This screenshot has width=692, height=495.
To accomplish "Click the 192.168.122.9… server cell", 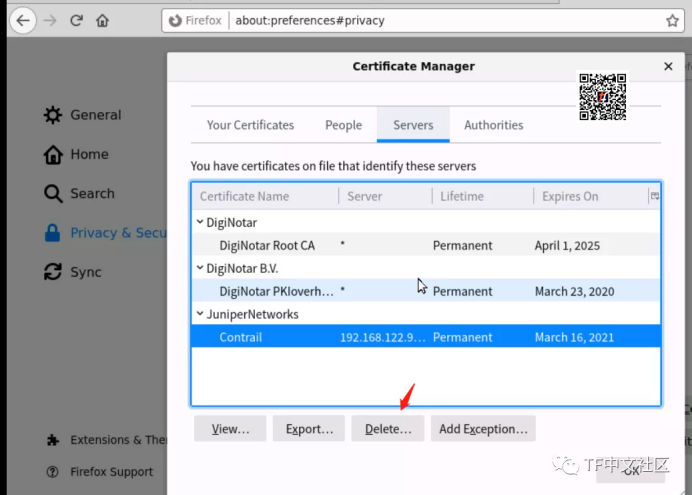I will [x=383, y=337].
